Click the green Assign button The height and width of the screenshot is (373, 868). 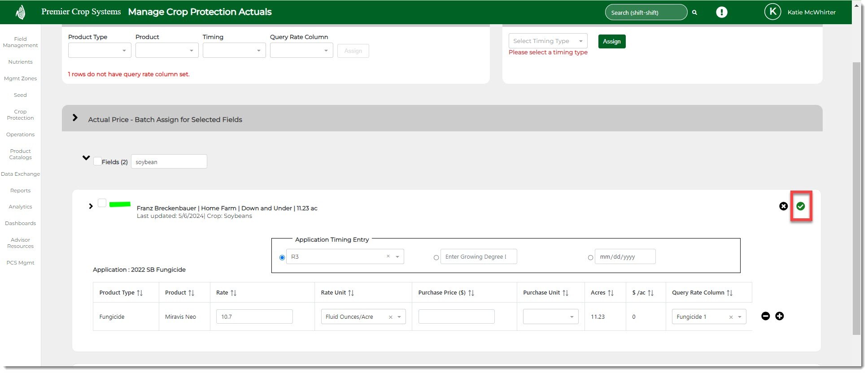(x=611, y=42)
